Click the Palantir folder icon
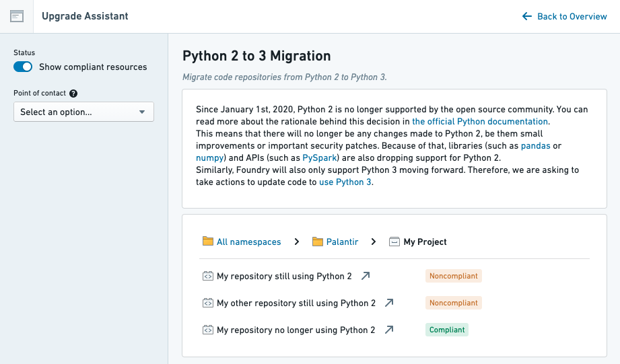The height and width of the screenshot is (364, 620). coord(318,242)
